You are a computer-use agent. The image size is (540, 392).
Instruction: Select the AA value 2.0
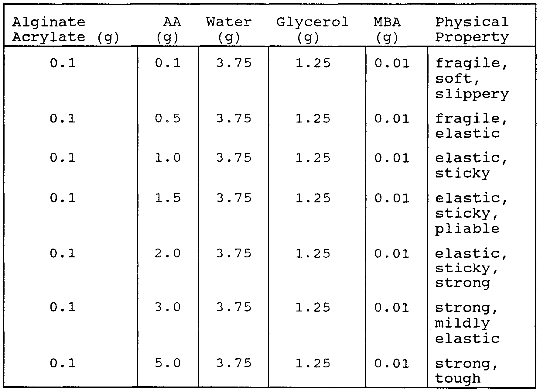[168, 253]
